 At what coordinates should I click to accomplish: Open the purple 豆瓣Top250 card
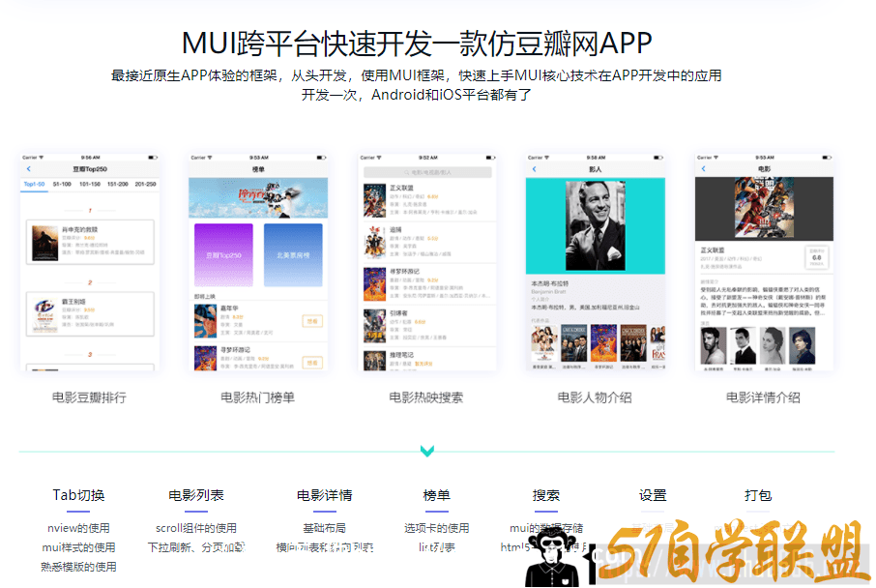pos(223,255)
